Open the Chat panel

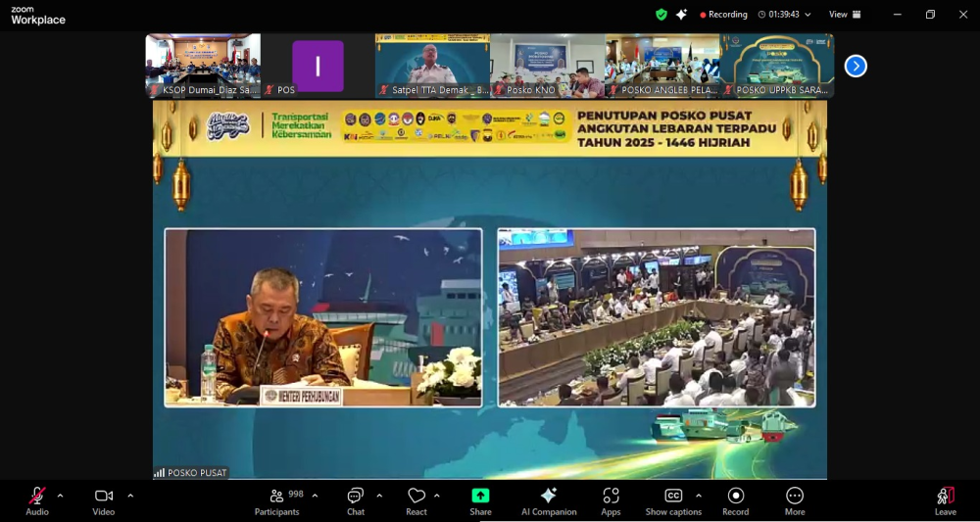pyautogui.click(x=356, y=502)
